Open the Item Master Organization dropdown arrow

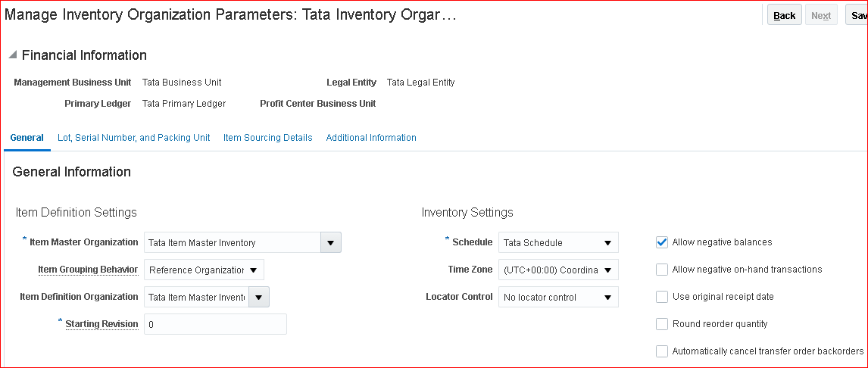(331, 242)
